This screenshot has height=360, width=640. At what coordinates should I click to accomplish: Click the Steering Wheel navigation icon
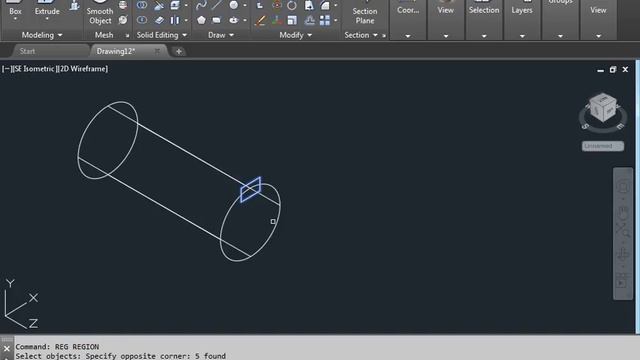click(622, 187)
